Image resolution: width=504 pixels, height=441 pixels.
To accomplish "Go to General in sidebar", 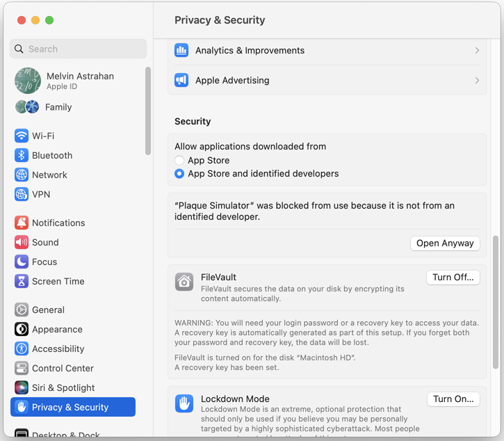I will [x=48, y=310].
